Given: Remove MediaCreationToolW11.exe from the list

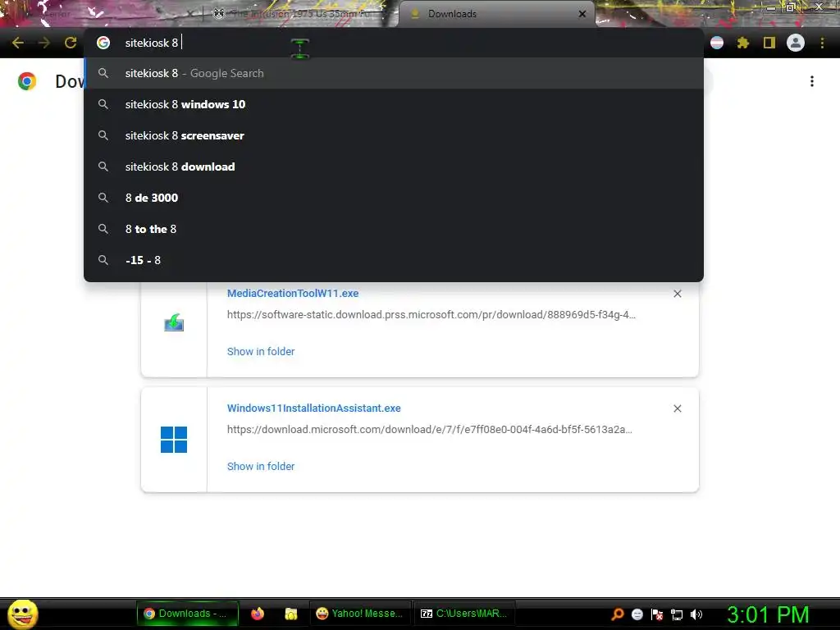Looking at the screenshot, I should 678,294.
